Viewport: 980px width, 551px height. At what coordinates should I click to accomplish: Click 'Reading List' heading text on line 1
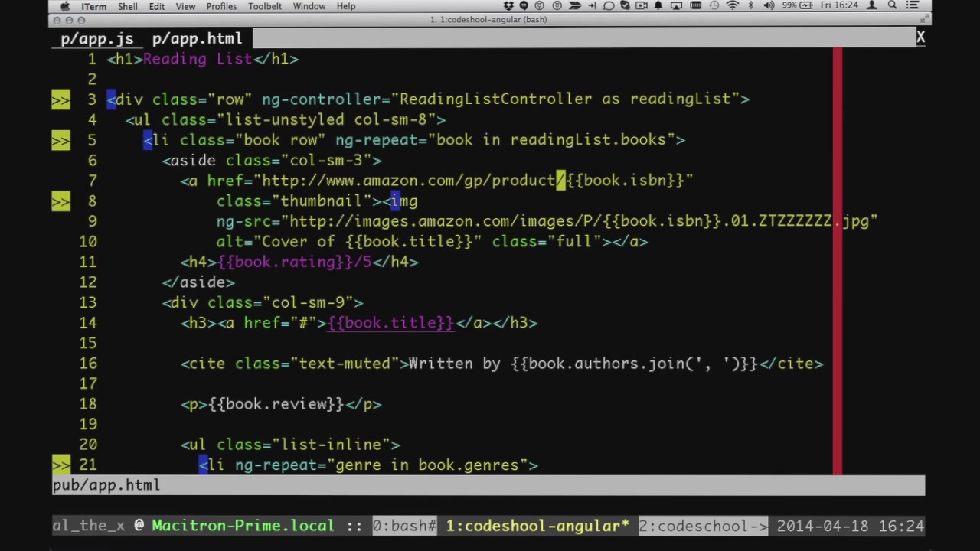[197, 59]
